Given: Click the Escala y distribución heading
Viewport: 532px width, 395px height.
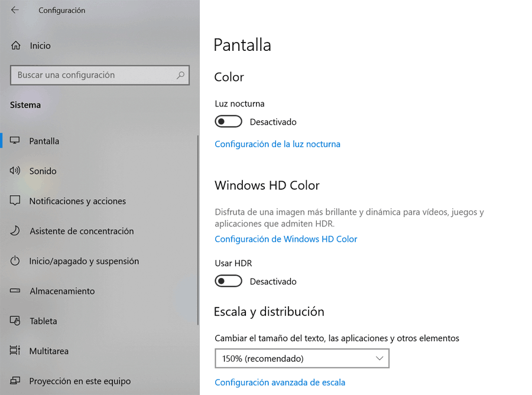Looking at the screenshot, I should [x=269, y=312].
